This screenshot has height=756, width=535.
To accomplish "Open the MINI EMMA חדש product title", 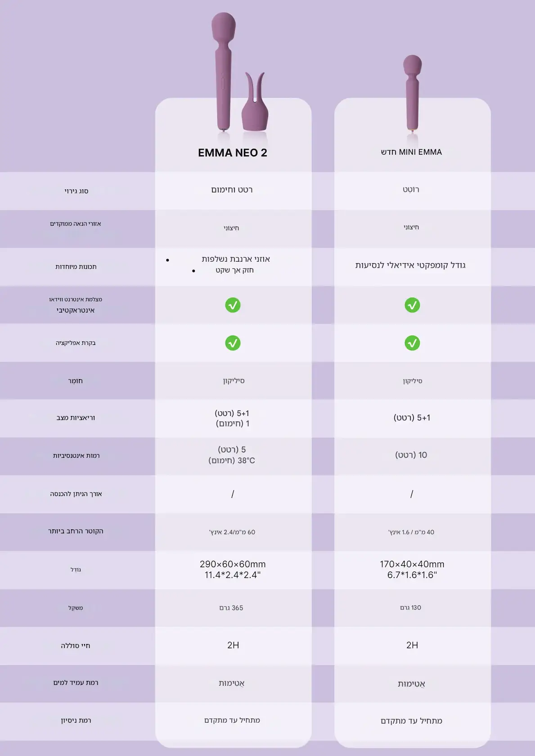I will coord(411,152).
